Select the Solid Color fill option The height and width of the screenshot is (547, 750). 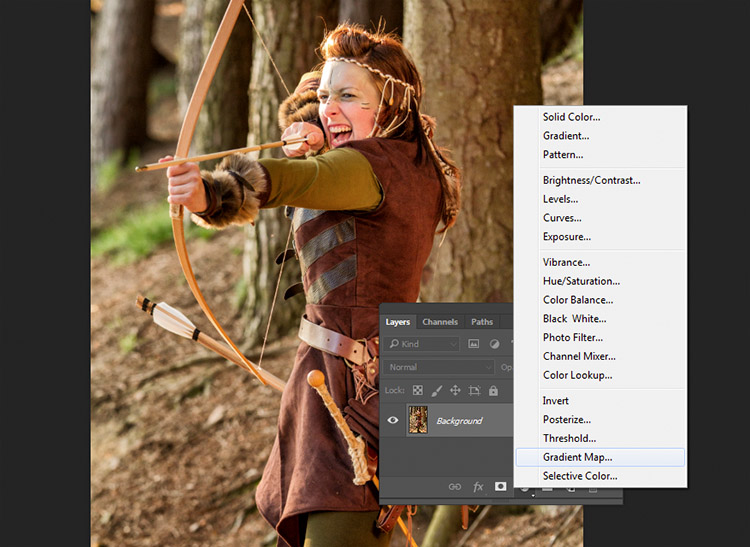571,117
